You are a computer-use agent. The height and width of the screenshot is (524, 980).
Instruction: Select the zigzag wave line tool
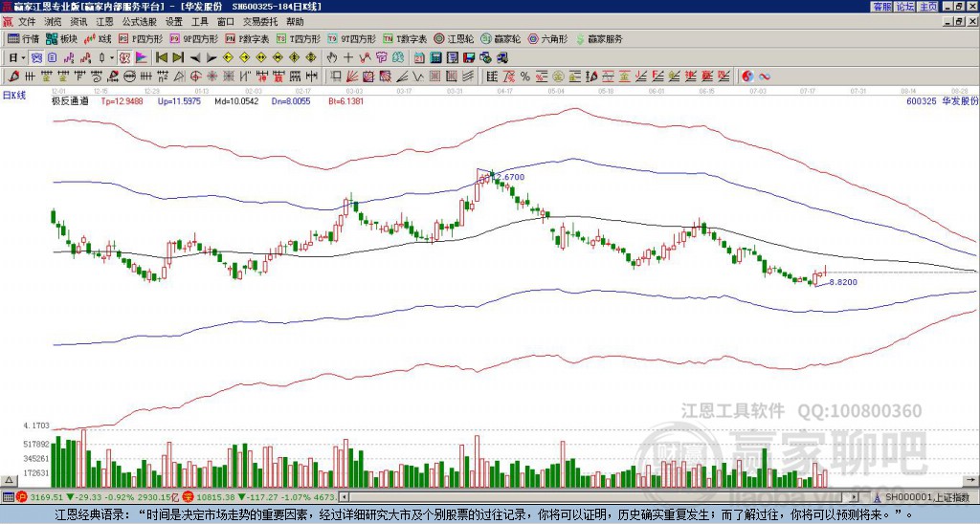pyautogui.click(x=417, y=76)
